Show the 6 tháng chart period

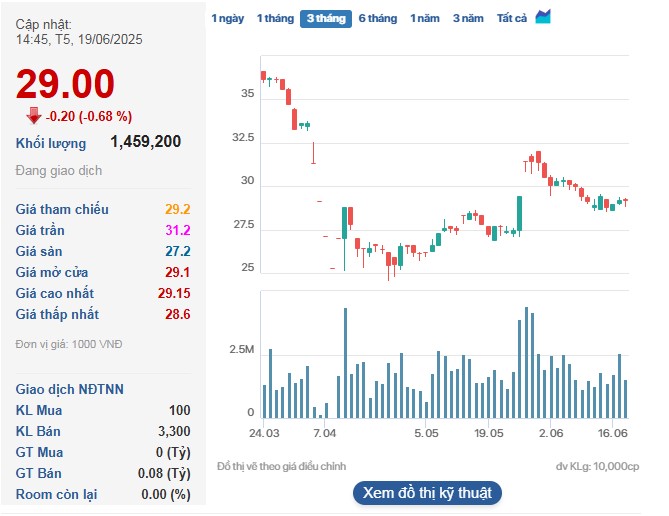[377, 18]
